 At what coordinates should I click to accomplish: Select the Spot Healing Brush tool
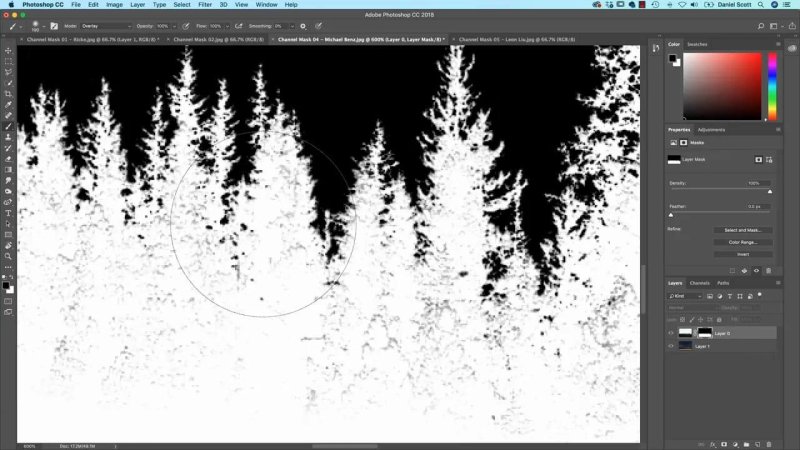pos(8,115)
